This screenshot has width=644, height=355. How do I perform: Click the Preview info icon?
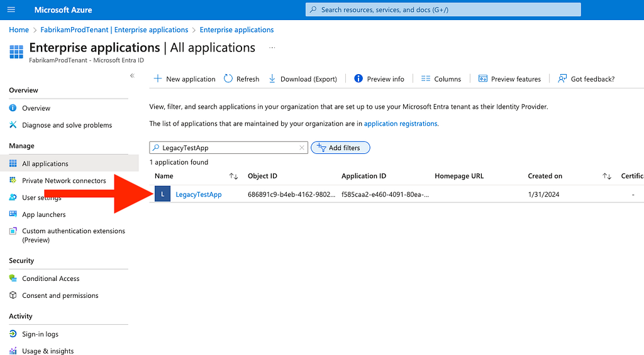358,79
